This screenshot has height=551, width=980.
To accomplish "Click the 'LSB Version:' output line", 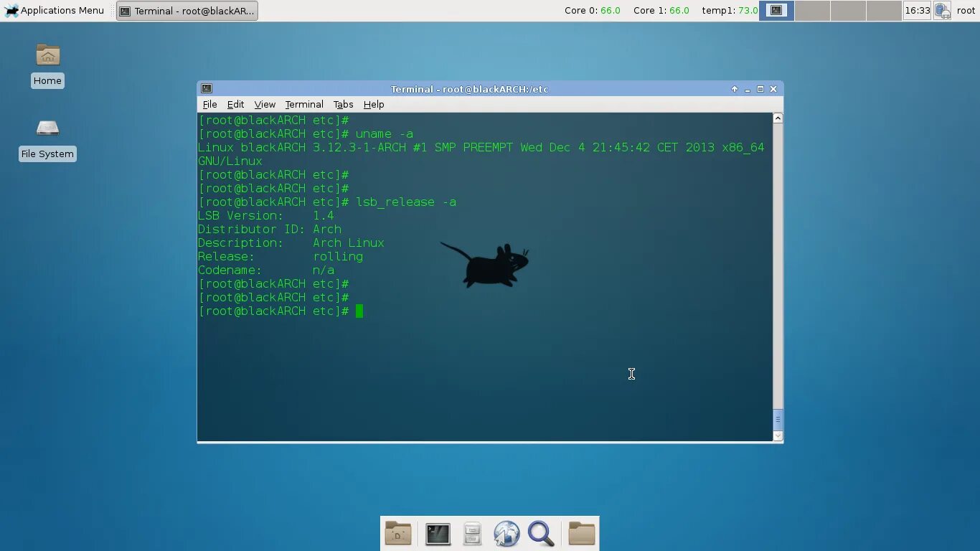I will pyautogui.click(x=266, y=216).
